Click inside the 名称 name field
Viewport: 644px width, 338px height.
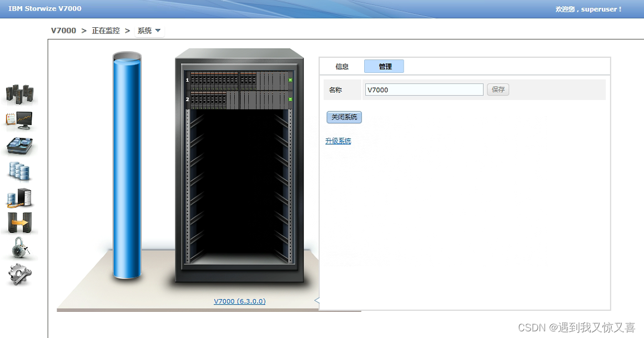click(x=424, y=90)
